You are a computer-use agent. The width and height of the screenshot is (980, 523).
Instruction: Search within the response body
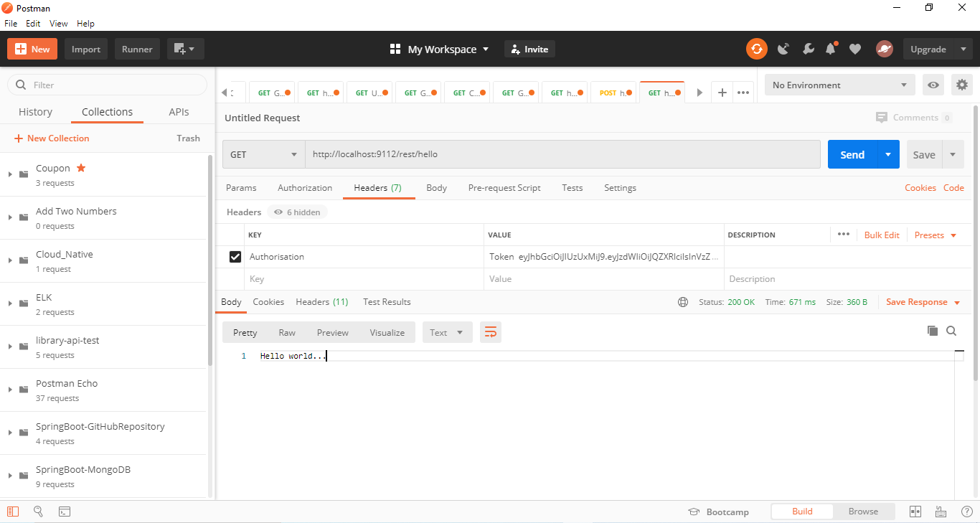[951, 331]
